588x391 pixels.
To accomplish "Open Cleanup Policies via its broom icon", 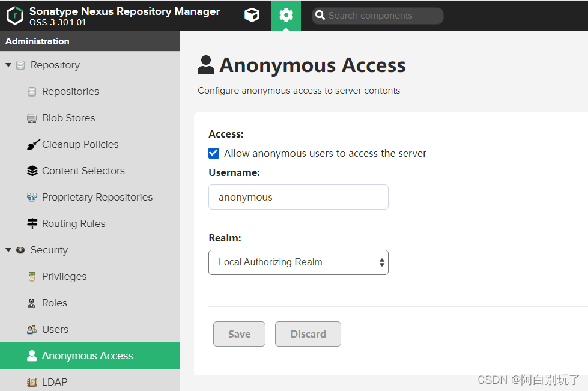I will 32,144.
